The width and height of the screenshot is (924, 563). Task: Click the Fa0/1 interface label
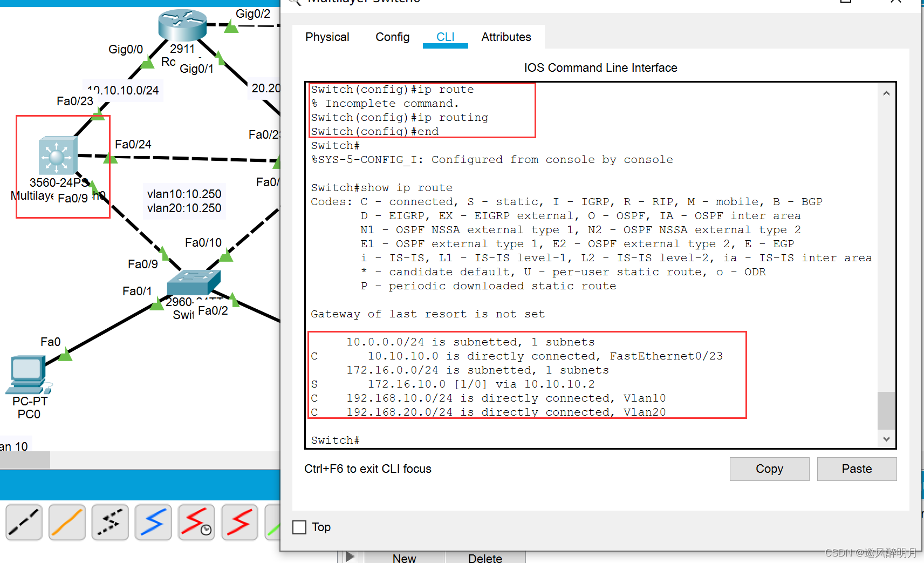point(137,291)
